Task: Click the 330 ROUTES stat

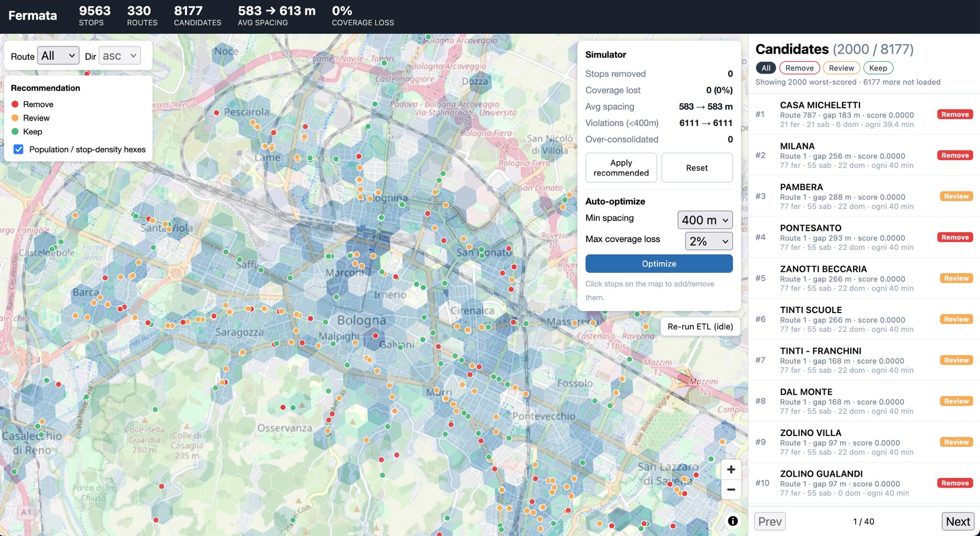Action: tap(142, 16)
